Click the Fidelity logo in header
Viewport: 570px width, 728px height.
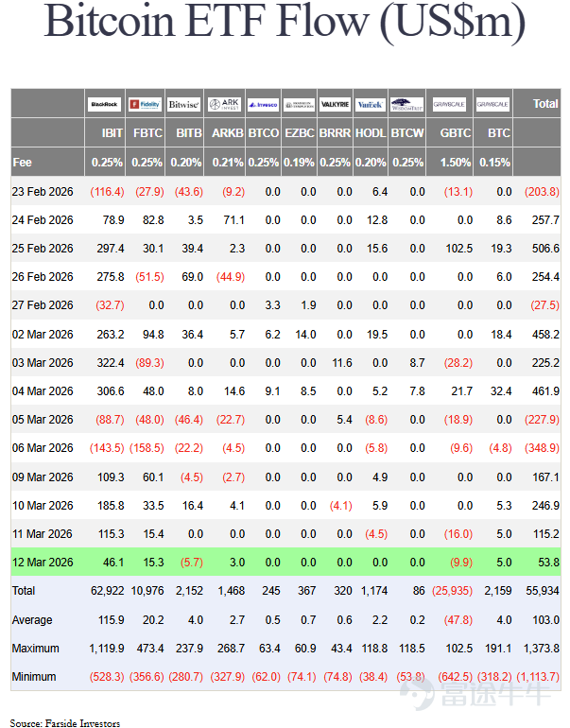click(x=145, y=104)
